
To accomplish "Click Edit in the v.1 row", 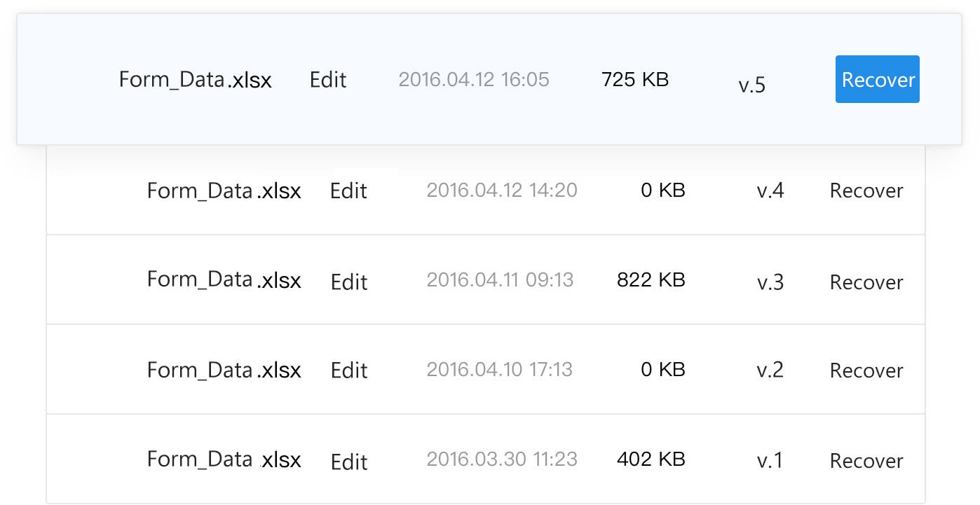I will 349,461.
